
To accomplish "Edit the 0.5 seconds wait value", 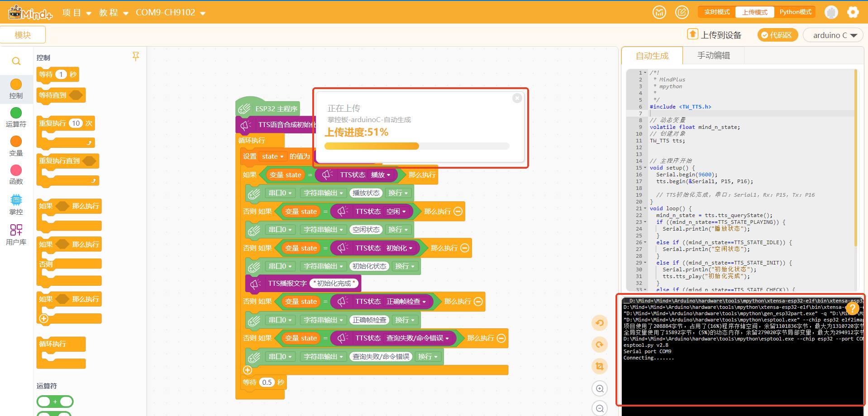I will pyautogui.click(x=267, y=383).
